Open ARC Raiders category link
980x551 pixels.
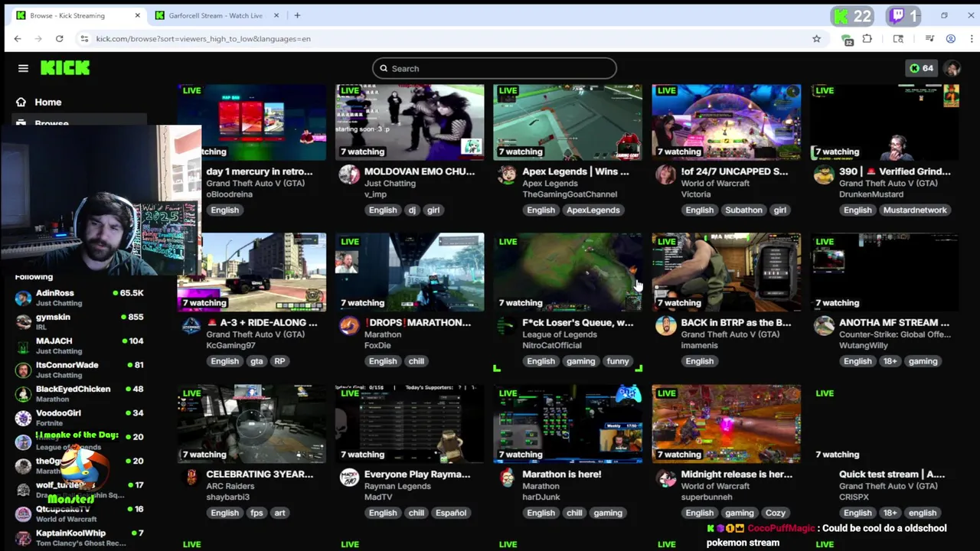click(x=230, y=486)
